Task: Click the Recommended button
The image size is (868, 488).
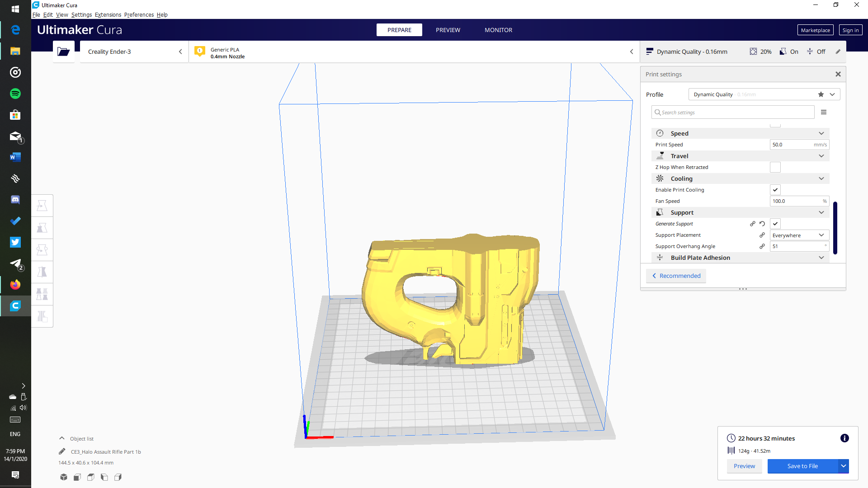Action: 676,276
